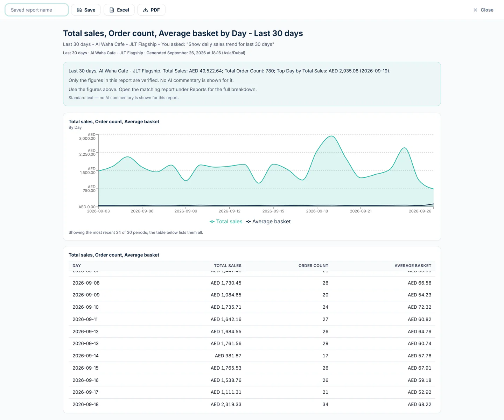The image size is (504, 420).
Task: Click the AVERAGE BASKET column header
Action: tap(413, 266)
